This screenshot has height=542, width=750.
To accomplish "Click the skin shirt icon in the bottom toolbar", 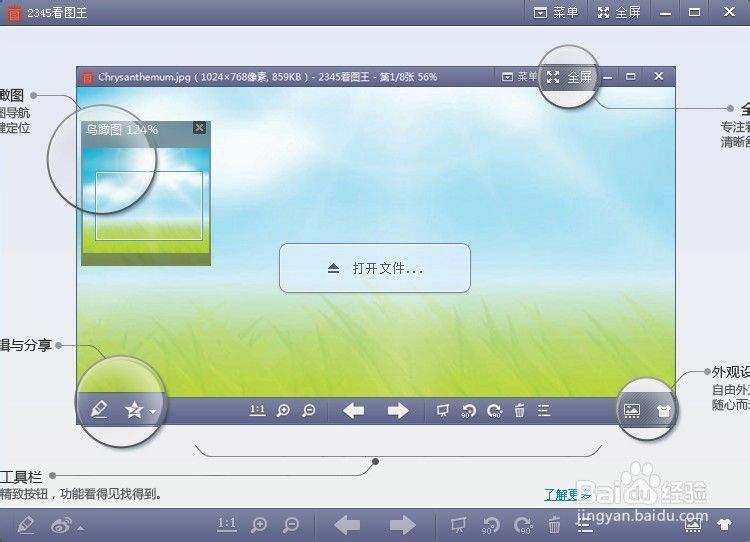I will (x=725, y=524).
